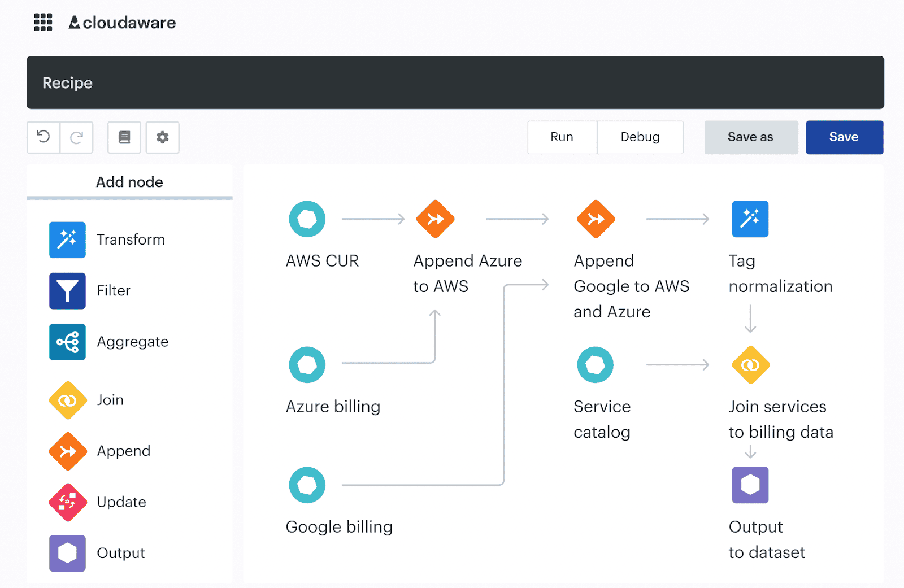904x588 pixels.
Task: Click the Google billing label
Action: click(x=339, y=527)
